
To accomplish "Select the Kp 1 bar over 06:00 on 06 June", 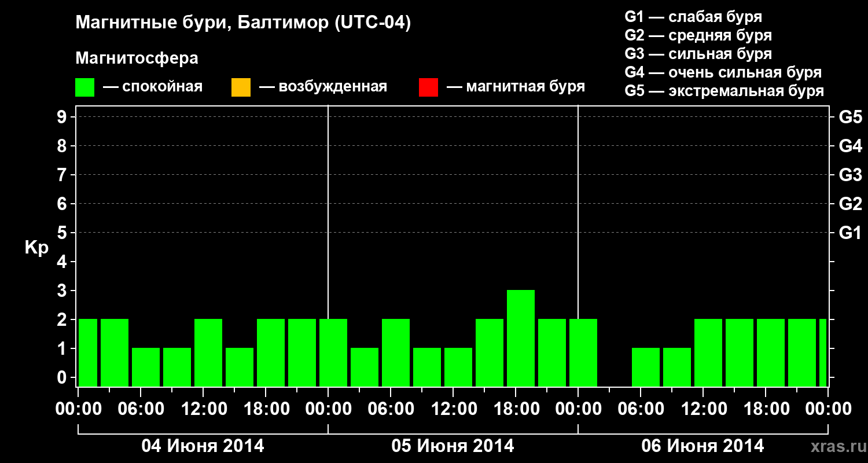I will [646, 367].
